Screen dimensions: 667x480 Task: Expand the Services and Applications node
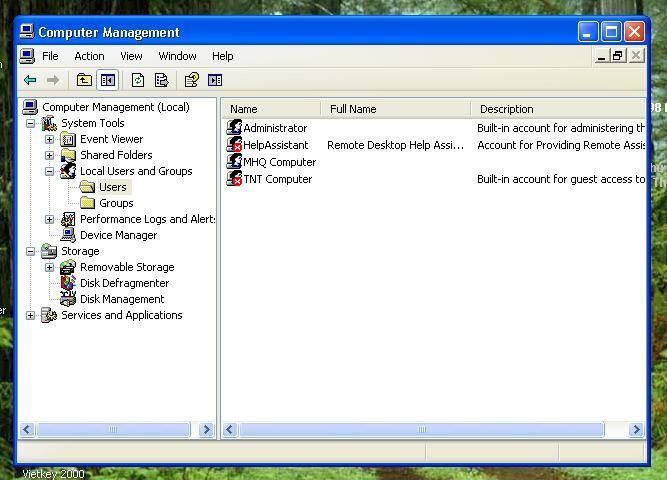click(x=30, y=315)
